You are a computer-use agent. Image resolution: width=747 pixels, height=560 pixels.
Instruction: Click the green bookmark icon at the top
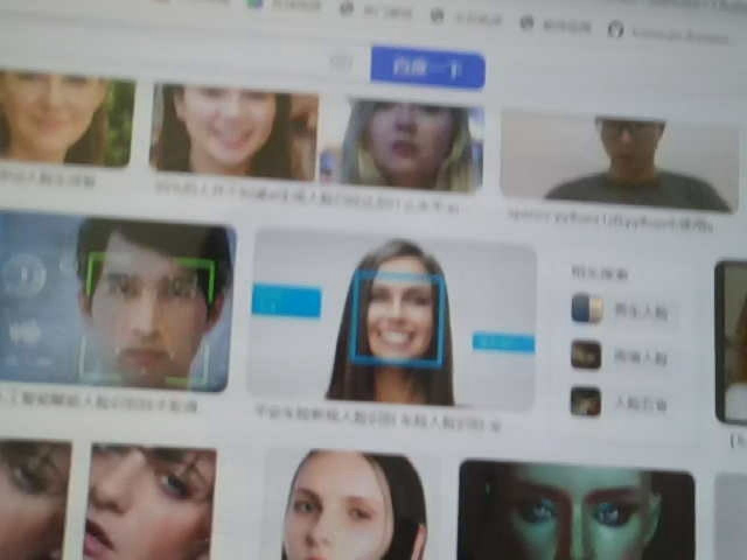pyautogui.click(x=254, y=3)
